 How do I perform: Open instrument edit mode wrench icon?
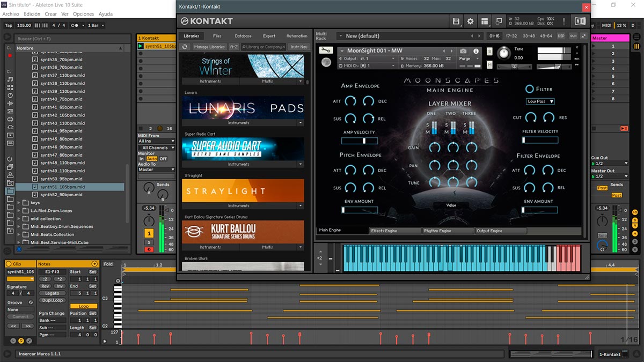pyautogui.click(x=326, y=50)
